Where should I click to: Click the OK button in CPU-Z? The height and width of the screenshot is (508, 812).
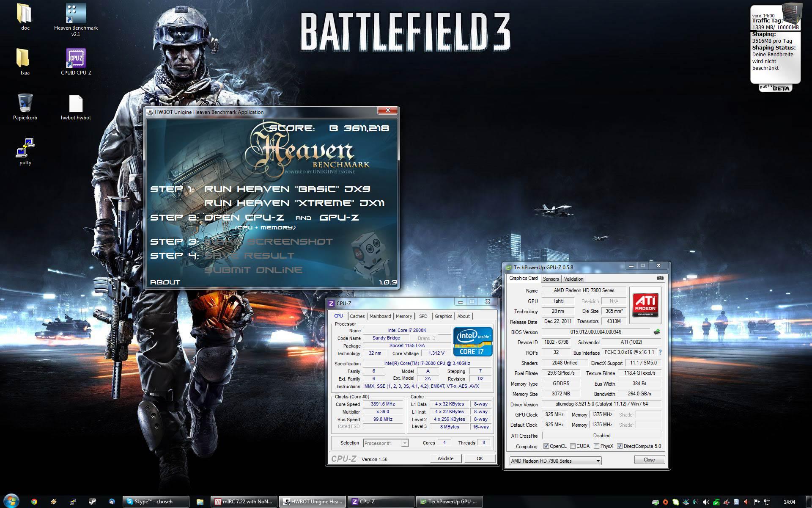coord(480,458)
